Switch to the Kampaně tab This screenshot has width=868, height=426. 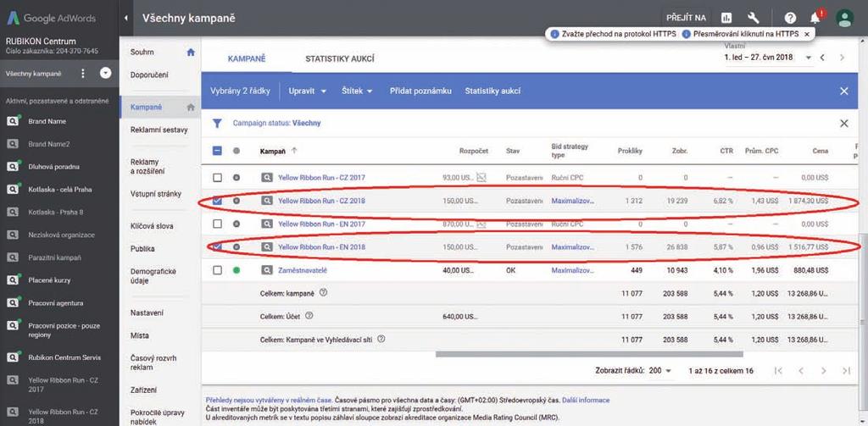[247, 58]
